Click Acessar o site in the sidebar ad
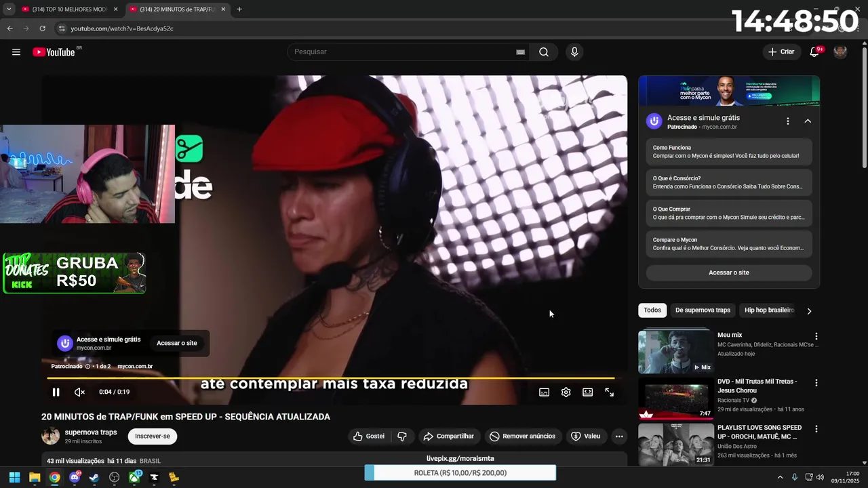The image size is (868, 488). [x=729, y=272]
